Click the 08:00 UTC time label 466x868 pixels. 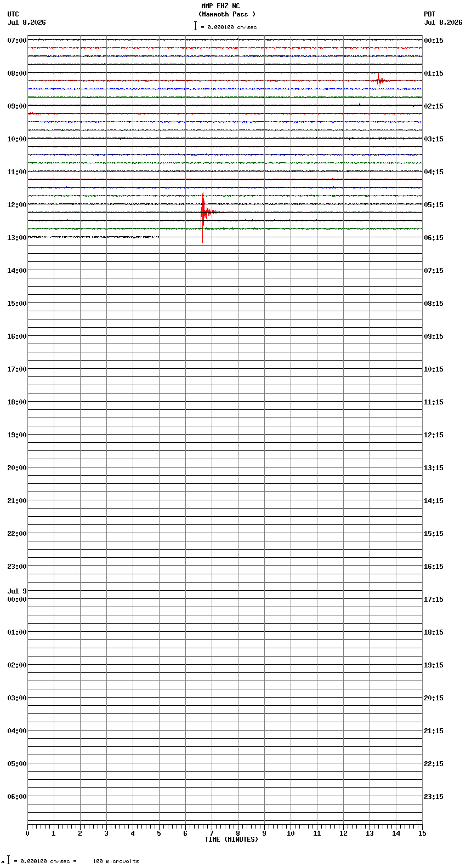coord(17,73)
